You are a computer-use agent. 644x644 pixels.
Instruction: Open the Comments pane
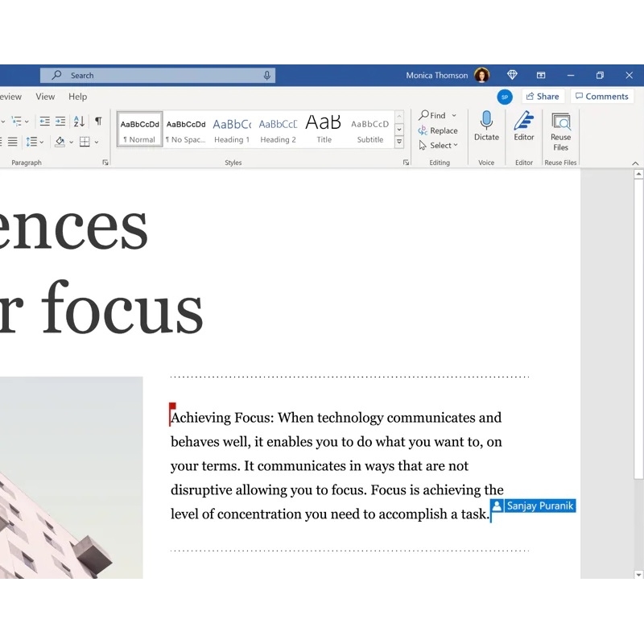coord(602,96)
